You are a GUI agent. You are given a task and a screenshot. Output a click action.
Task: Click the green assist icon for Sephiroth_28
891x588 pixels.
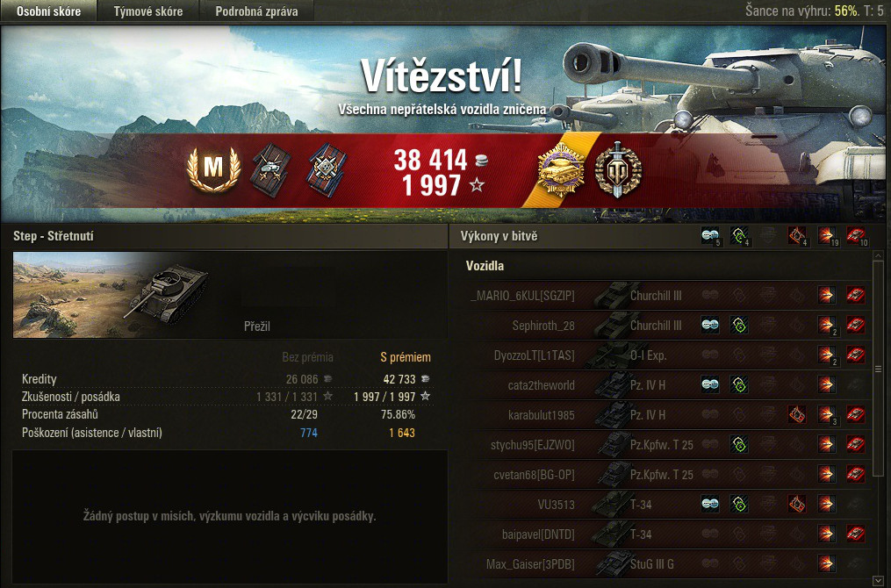click(x=739, y=325)
